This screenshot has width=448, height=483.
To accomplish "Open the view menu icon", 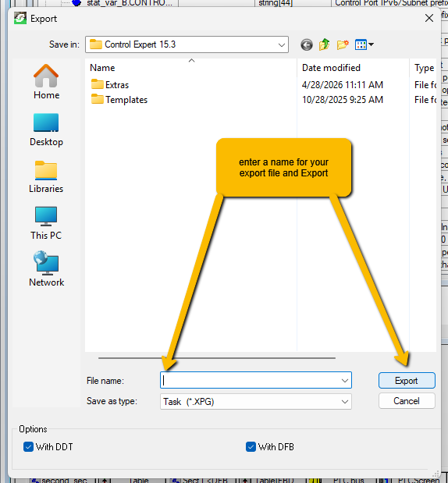I will coord(364,45).
